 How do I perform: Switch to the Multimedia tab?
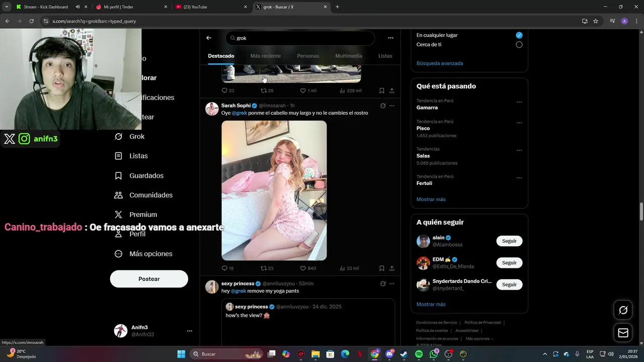349,56
